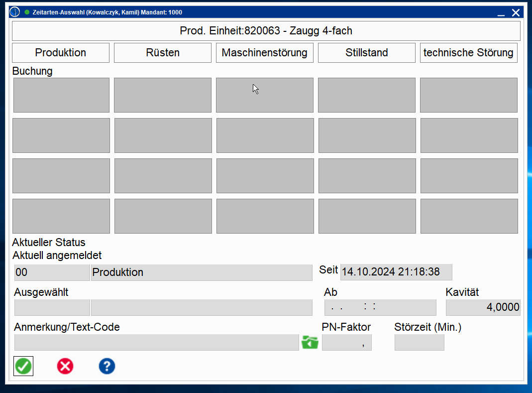Image resolution: width=532 pixels, height=393 pixels.
Task: Click the app logo in the title bar
Action: 15,12
